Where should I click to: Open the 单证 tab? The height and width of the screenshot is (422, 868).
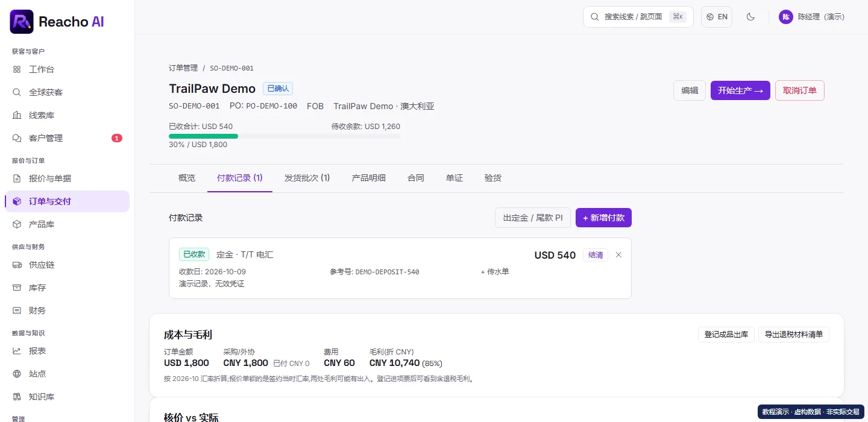pos(454,178)
